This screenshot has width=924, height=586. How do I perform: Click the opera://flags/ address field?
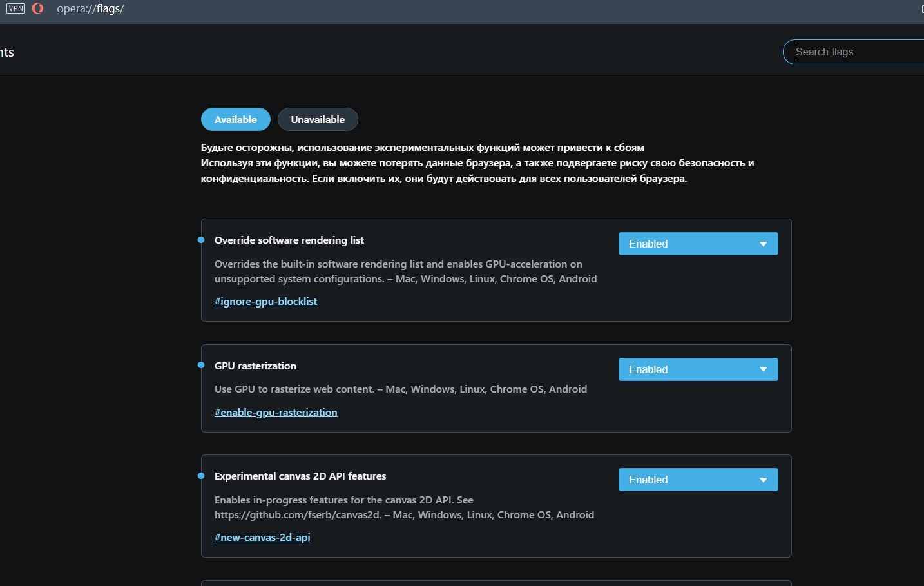[x=90, y=9]
